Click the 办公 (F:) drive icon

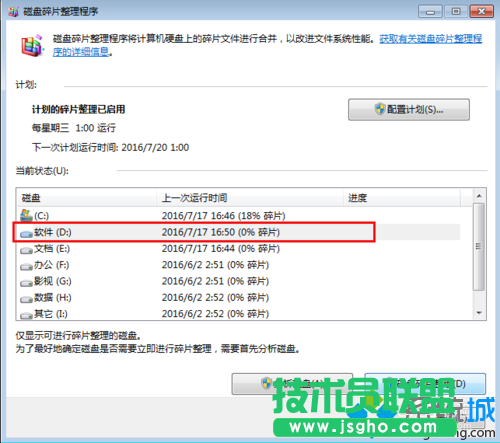tap(26, 267)
